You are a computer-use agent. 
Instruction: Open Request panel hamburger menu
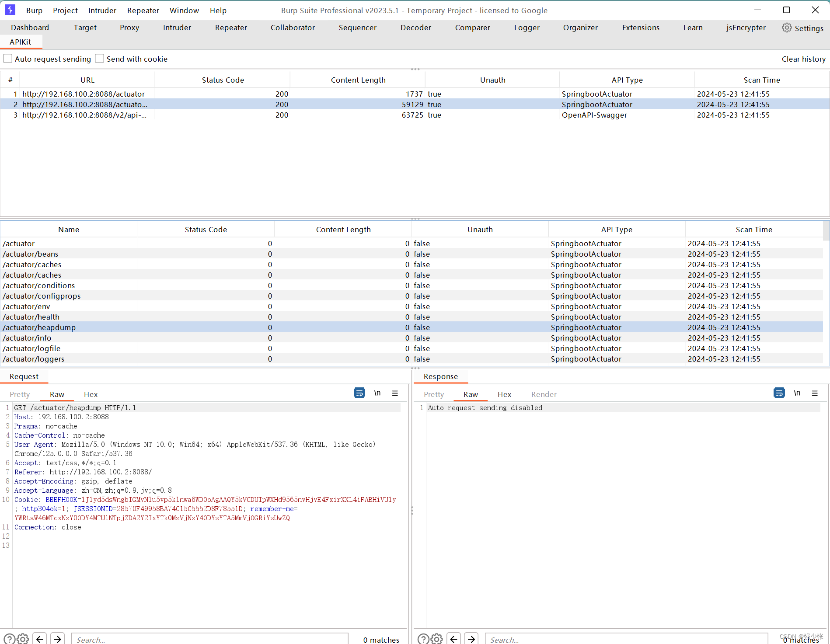[x=395, y=393]
